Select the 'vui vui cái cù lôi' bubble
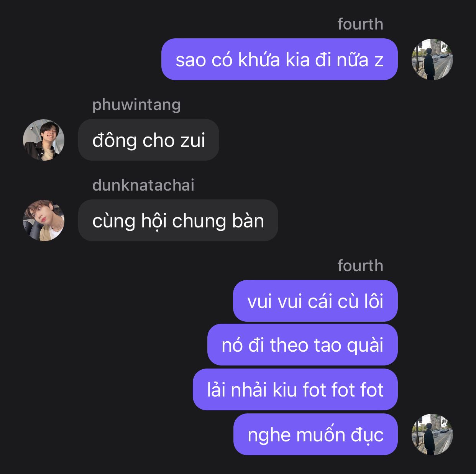476x474 pixels. [x=315, y=301]
